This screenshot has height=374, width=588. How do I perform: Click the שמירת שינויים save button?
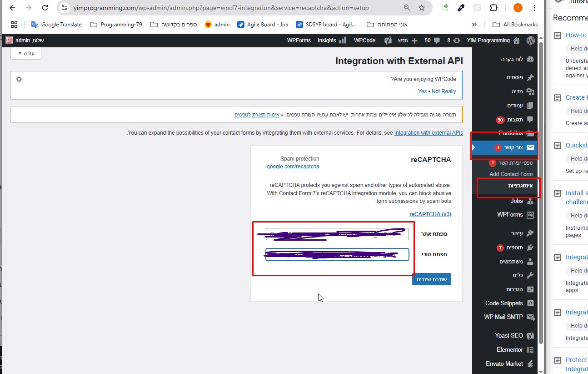431,279
